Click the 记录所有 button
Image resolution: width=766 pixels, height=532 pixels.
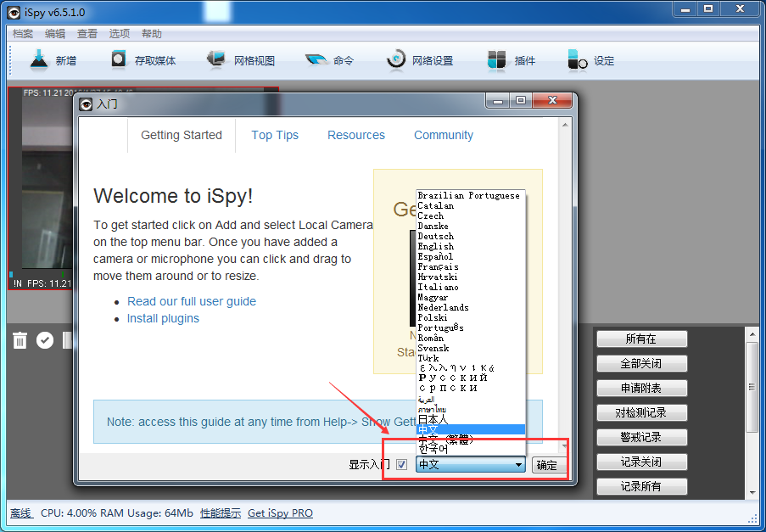(641, 486)
